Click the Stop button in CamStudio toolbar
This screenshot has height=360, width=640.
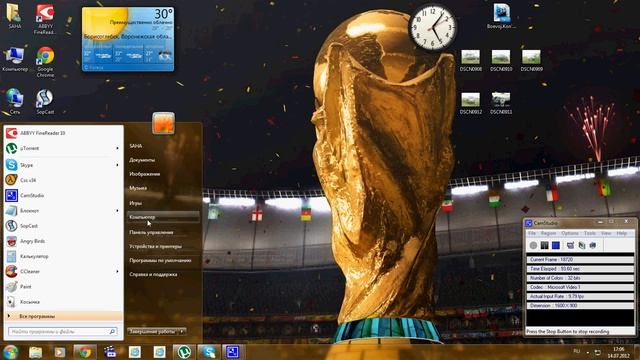[556, 245]
